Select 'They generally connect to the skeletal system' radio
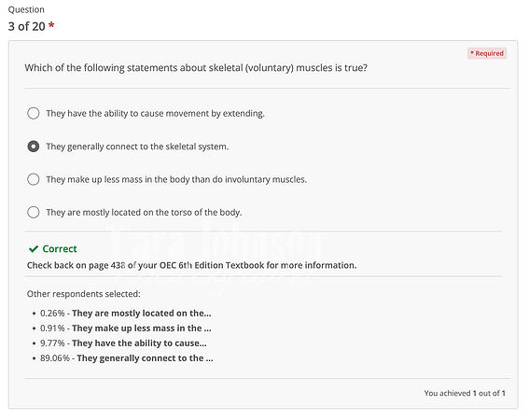 coord(33,147)
